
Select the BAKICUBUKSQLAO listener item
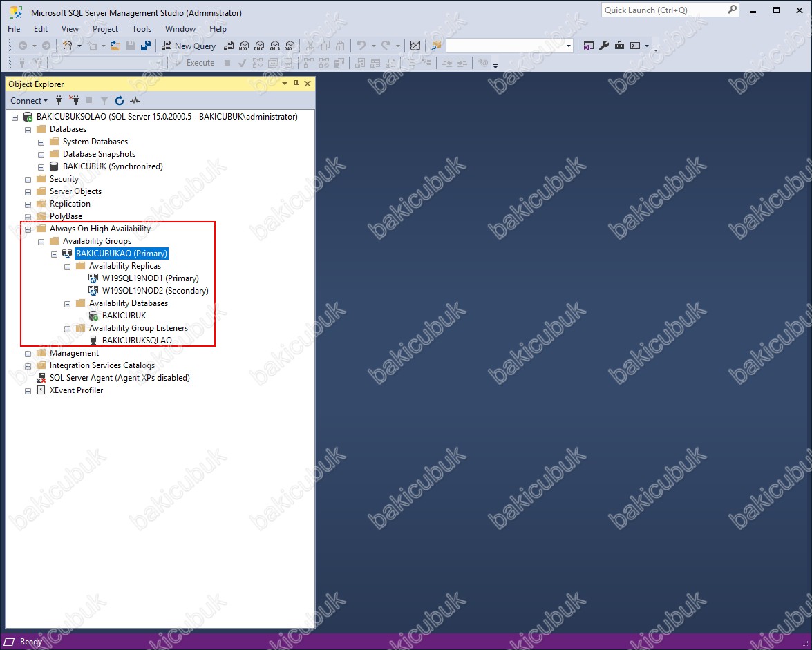(x=137, y=340)
